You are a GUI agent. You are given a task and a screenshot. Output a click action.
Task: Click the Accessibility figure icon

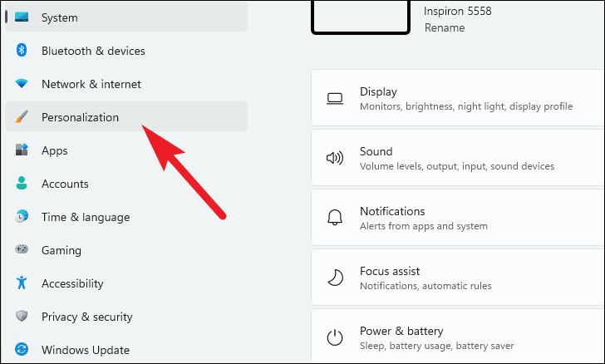tap(22, 283)
